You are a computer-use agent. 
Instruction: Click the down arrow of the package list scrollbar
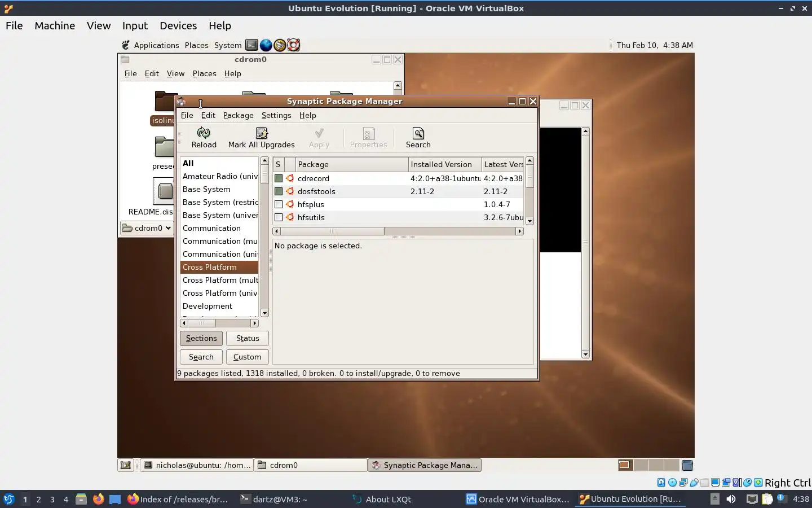(x=529, y=221)
